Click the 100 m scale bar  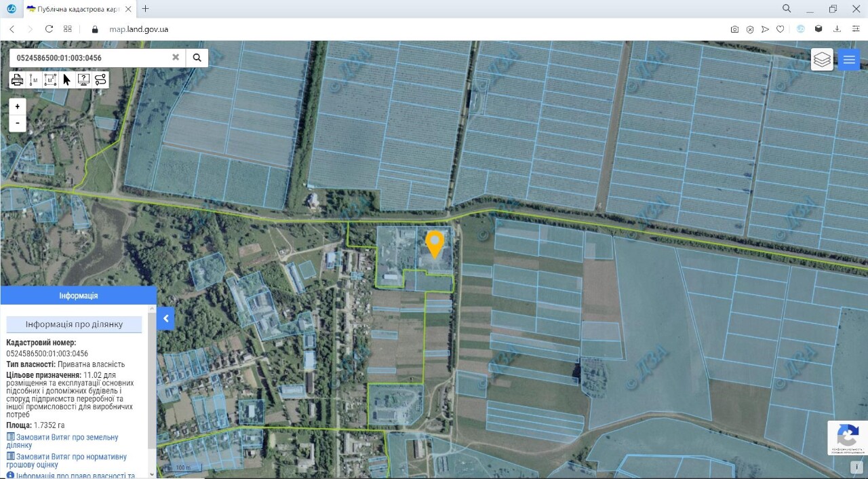[x=182, y=468]
